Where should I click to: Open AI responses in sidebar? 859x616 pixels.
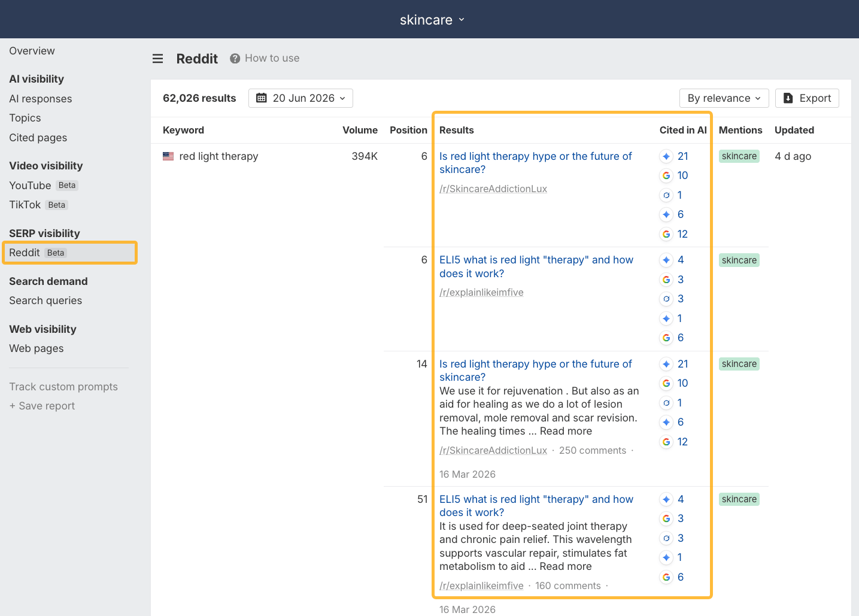coord(41,99)
